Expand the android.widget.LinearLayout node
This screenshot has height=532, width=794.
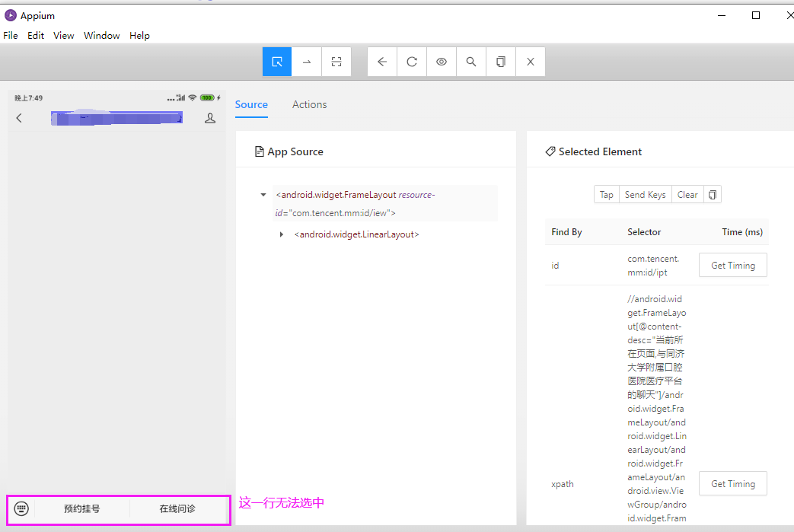[282, 234]
